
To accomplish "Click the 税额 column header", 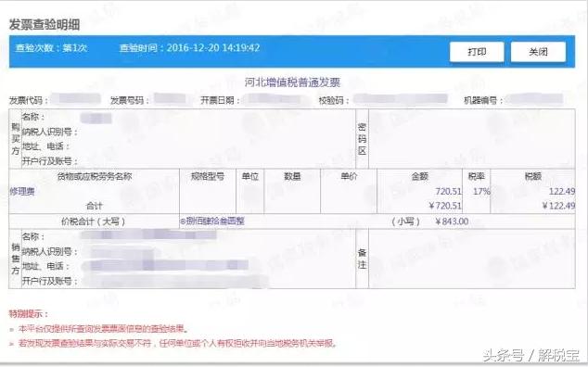I will 533,176.
